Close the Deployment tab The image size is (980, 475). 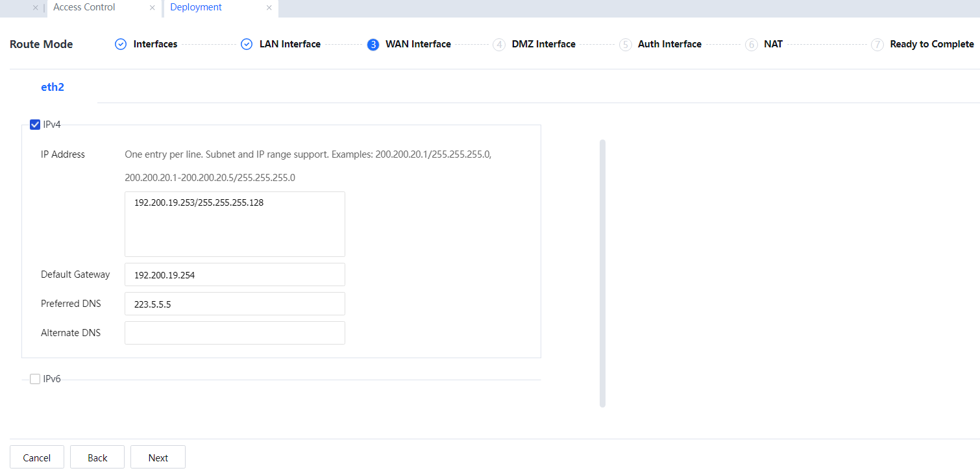(269, 8)
